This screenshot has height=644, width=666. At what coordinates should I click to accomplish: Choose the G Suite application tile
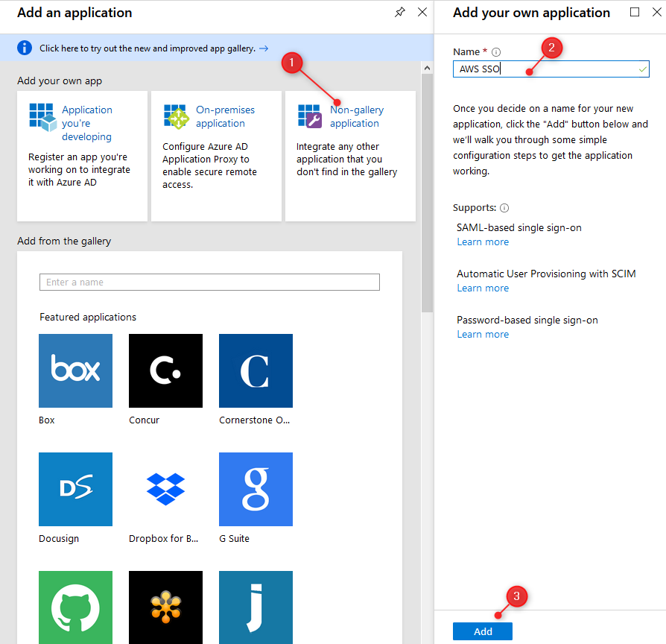coord(256,489)
